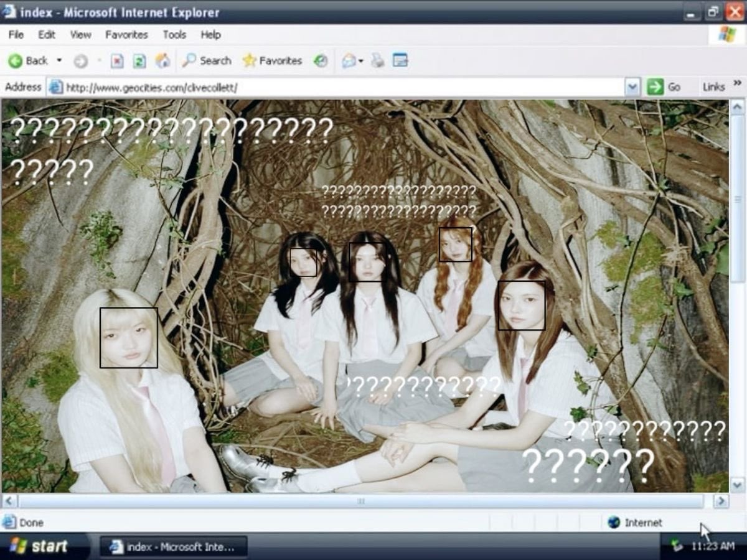
Task: Select the index - Microsoft Inte... taskbar button
Action: coord(174,547)
